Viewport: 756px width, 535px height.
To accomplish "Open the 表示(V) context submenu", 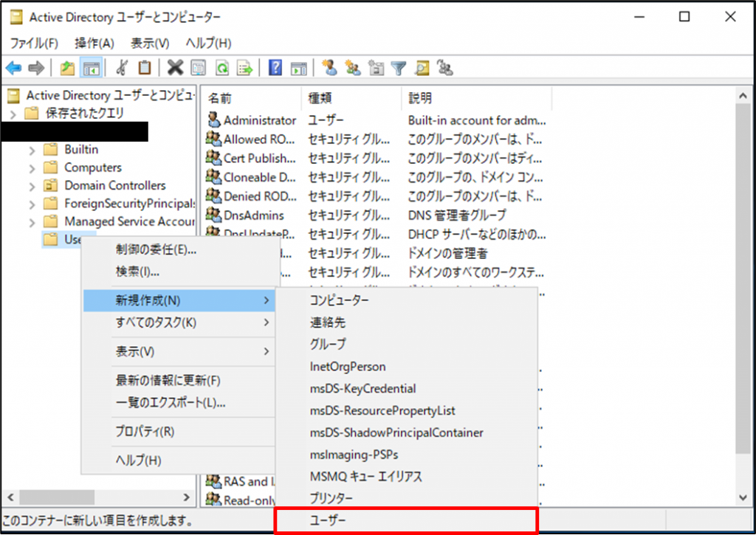I will [x=179, y=351].
